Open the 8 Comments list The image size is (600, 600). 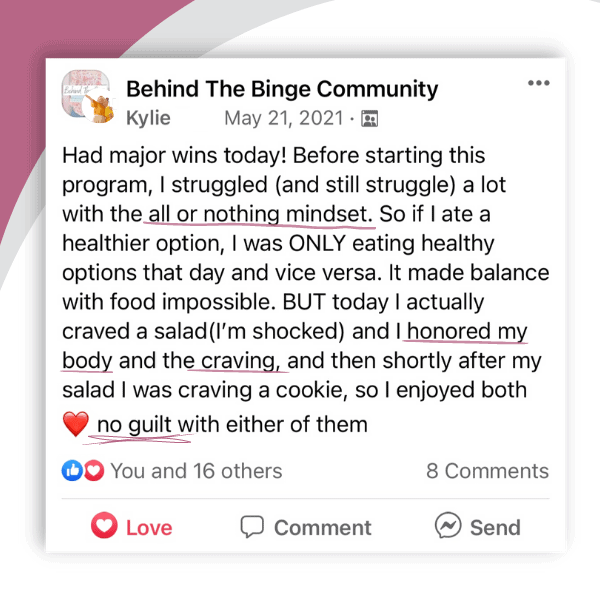(x=487, y=471)
